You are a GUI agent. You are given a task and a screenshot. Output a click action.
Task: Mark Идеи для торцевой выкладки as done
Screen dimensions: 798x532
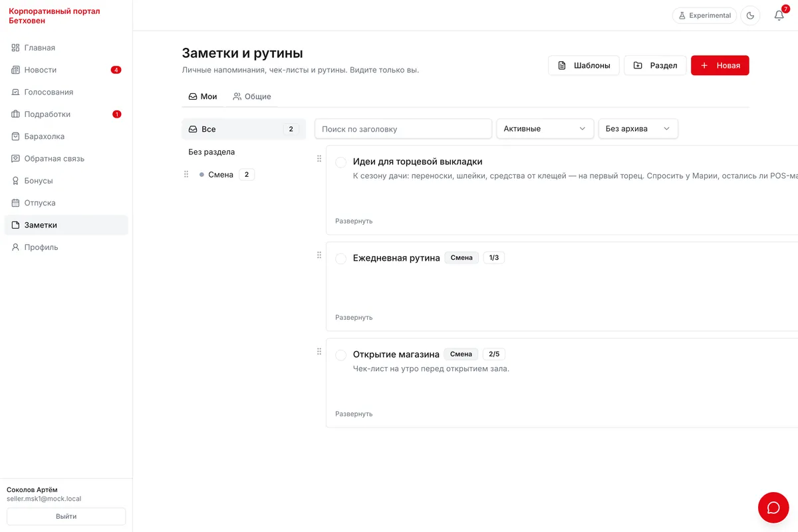(341, 162)
